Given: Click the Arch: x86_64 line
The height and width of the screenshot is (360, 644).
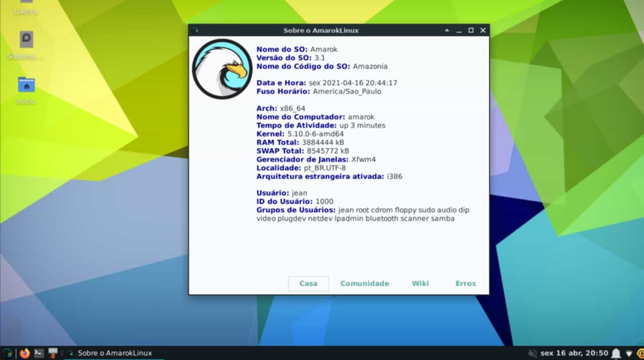Looking at the screenshot, I should tap(281, 108).
